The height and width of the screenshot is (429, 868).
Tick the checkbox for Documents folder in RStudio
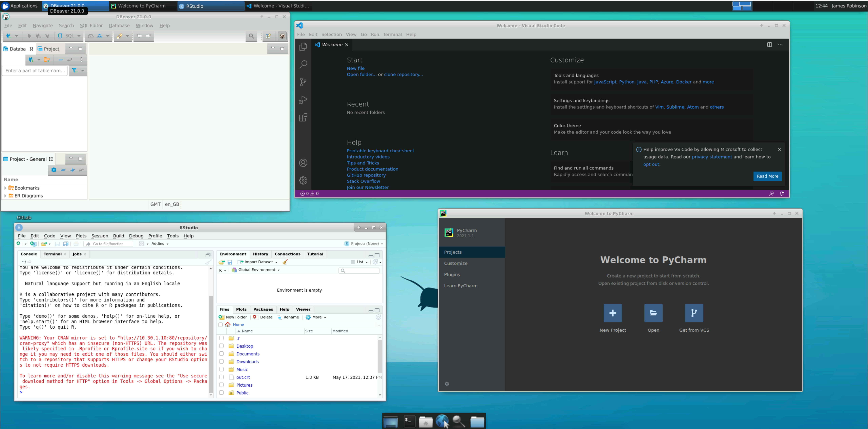pos(221,353)
